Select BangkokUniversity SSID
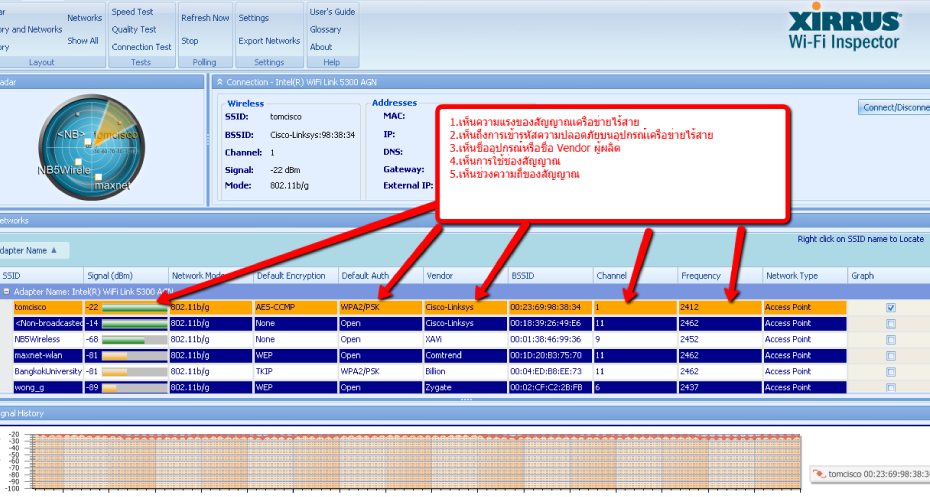Image resolution: width=930 pixels, height=497 pixels. click(48, 371)
